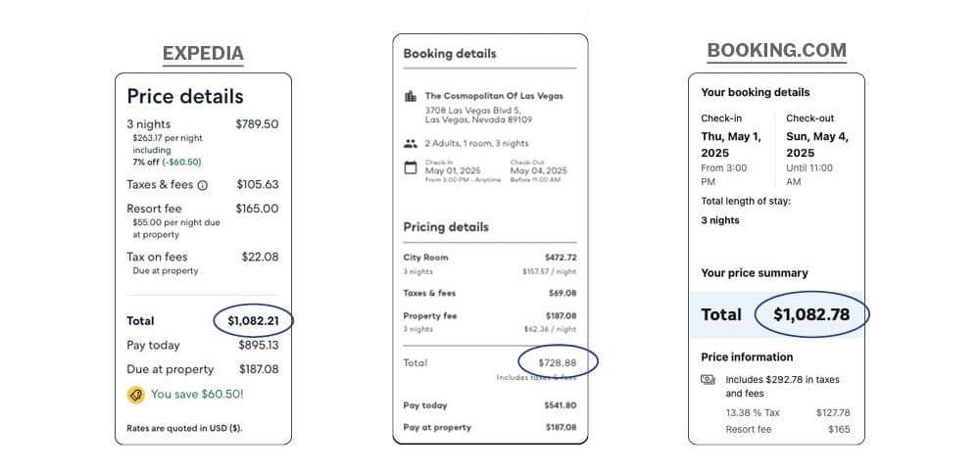The width and height of the screenshot is (980, 473).
Task: Click the circled $1,082.21 Expedia total
Action: pyautogui.click(x=253, y=321)
